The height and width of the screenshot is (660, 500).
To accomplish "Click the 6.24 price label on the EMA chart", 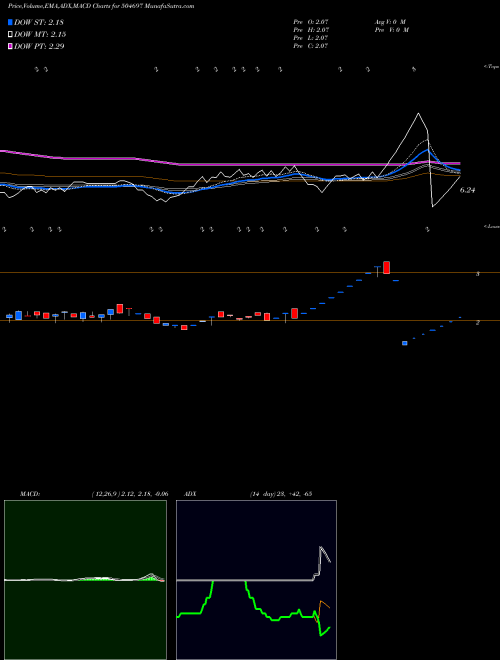I will [x=467, y=190].
